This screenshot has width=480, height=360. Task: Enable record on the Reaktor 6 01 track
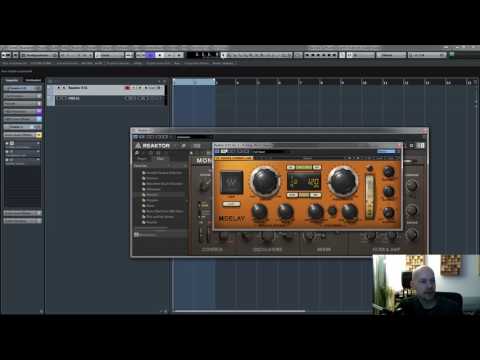pos(127,88)
